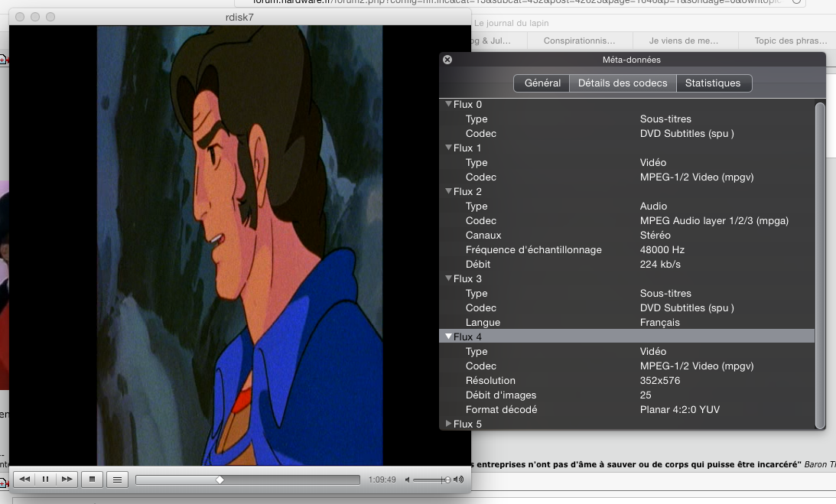
Task: Click the 'rdisk7' window title
Action: tap(239, 17)
